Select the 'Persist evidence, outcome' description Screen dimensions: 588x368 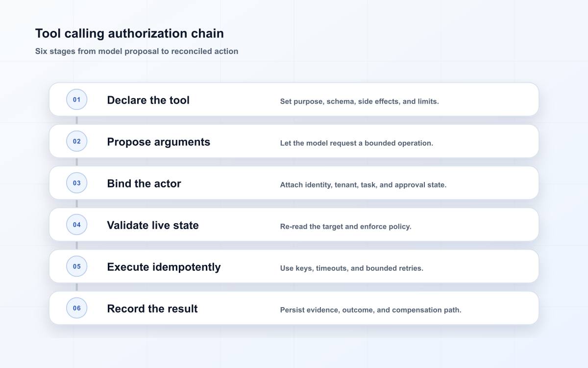click(x=370, y=310)
